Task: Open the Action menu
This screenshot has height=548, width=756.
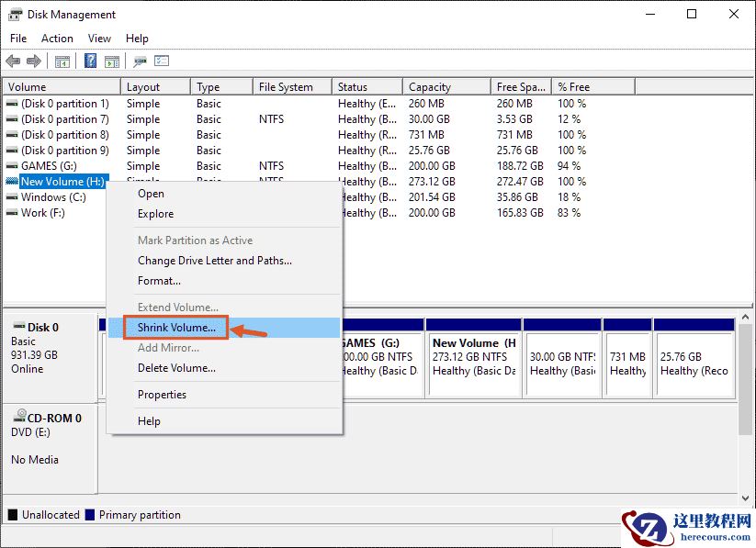Action: click(57, 38)
